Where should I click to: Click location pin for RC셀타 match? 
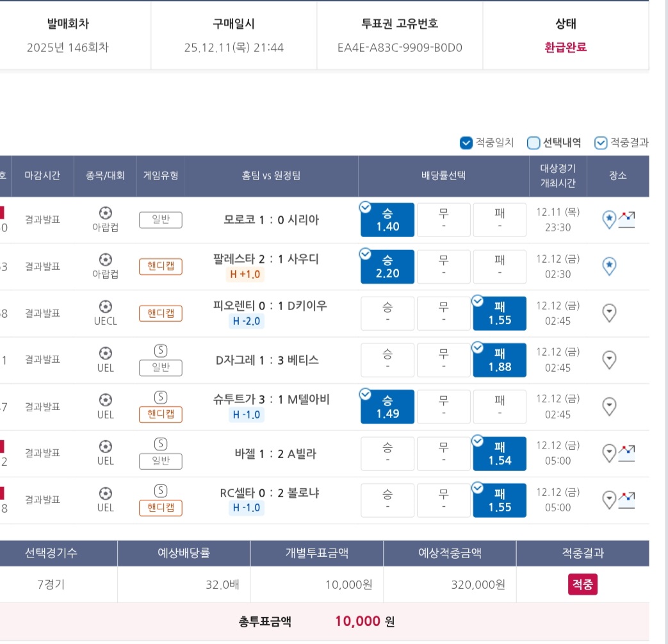coord(610,499)
